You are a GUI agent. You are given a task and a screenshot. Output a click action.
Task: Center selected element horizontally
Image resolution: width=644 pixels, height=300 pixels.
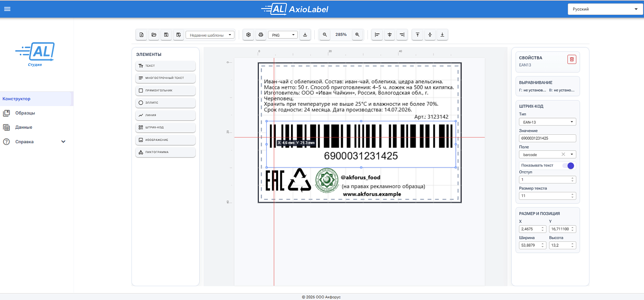click(390, 35)
